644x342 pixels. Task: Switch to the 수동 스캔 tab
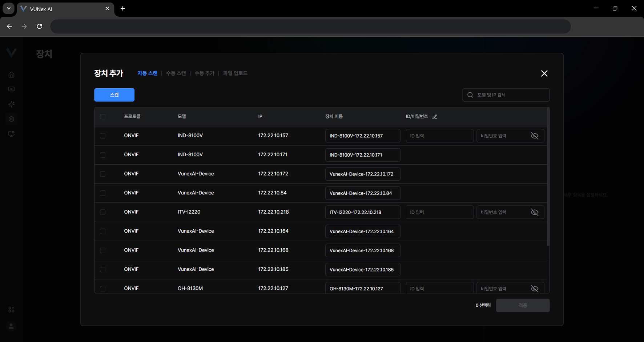176,73
